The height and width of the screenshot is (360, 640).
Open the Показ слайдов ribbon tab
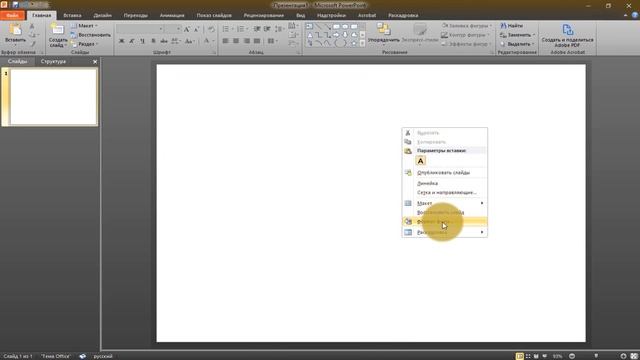214,16
